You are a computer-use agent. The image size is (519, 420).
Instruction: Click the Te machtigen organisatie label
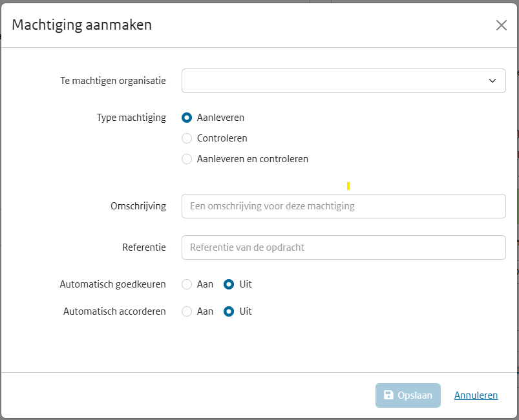pos(112,81)
